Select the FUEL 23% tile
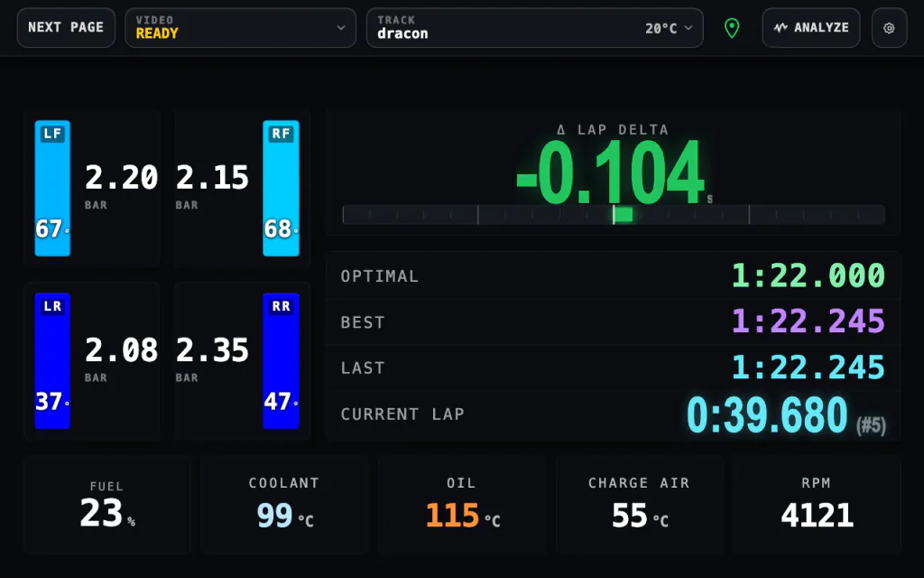924x578 pixels. (107, 505)
